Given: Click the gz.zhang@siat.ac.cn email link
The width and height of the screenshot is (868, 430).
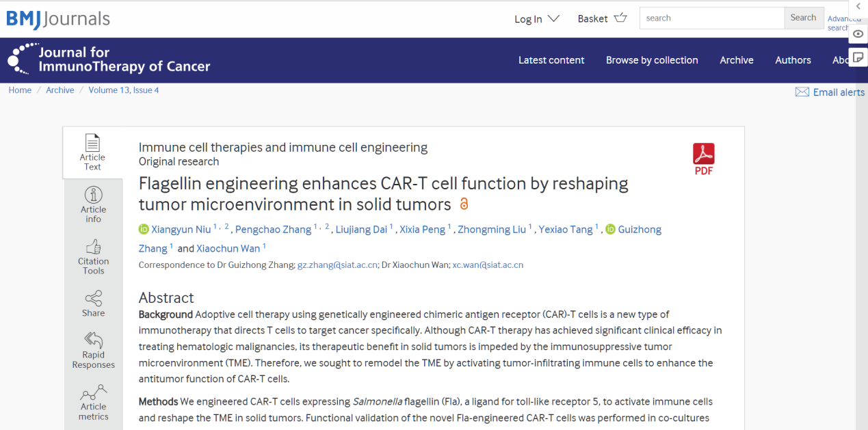Looking at the screenshot, I should point(337,265).
